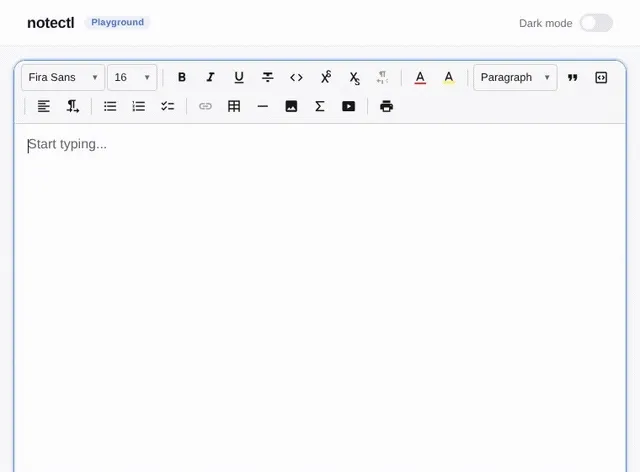Viewport: 640px width, 472px height.
Task: Open the Fira Sans font dropdown
Action: click(63, 78)
